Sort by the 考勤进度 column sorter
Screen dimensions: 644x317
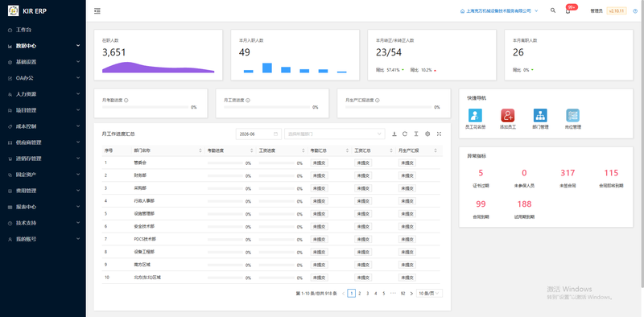[x=252, y=150]
